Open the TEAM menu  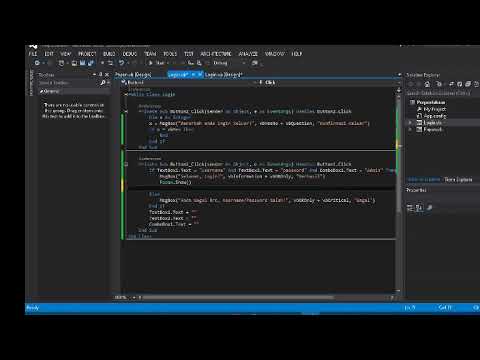coord(150,54)
